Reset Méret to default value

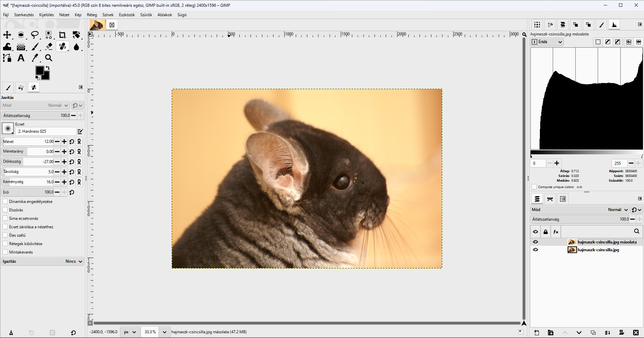coord(72,141)
